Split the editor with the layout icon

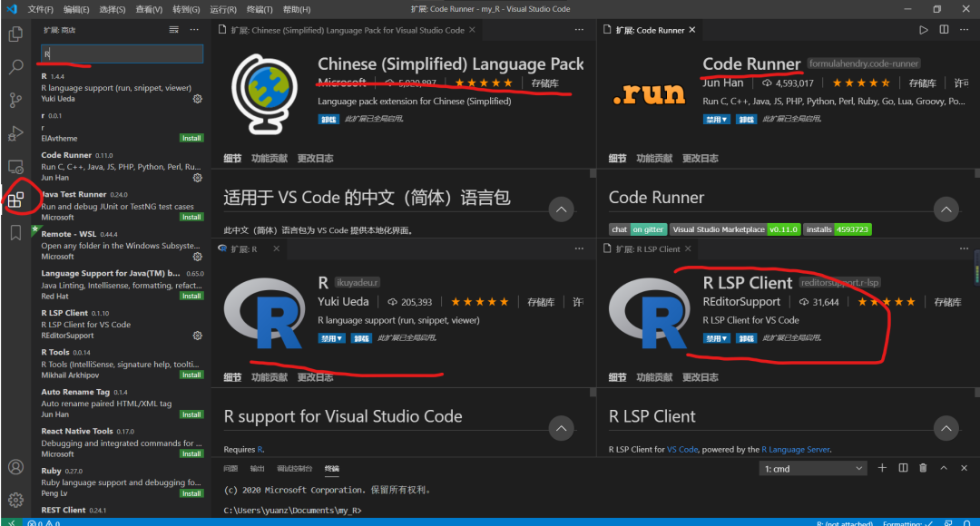click(944, 30)
